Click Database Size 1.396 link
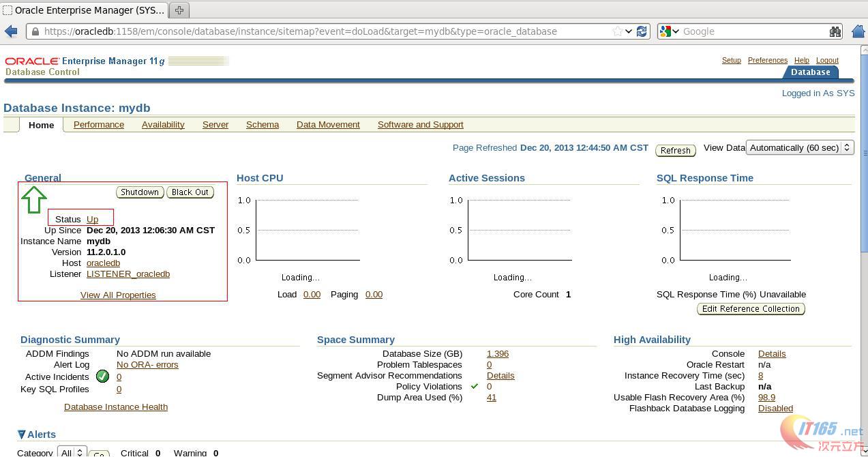 point(498,353)
